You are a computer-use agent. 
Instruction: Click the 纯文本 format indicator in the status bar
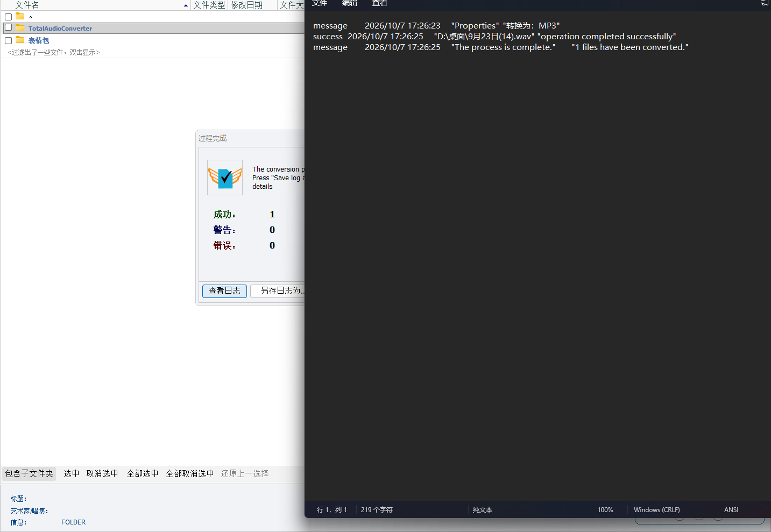click(483, 510)
